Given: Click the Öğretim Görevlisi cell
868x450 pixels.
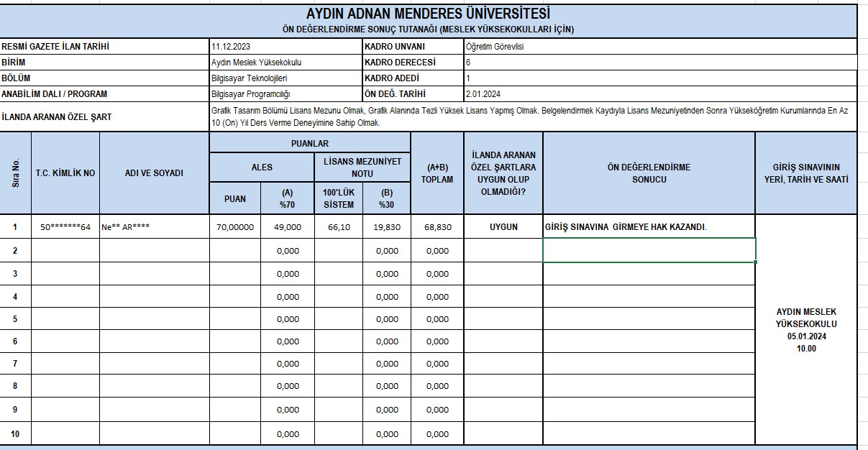Looking at the screenshot, I should 660,47.
